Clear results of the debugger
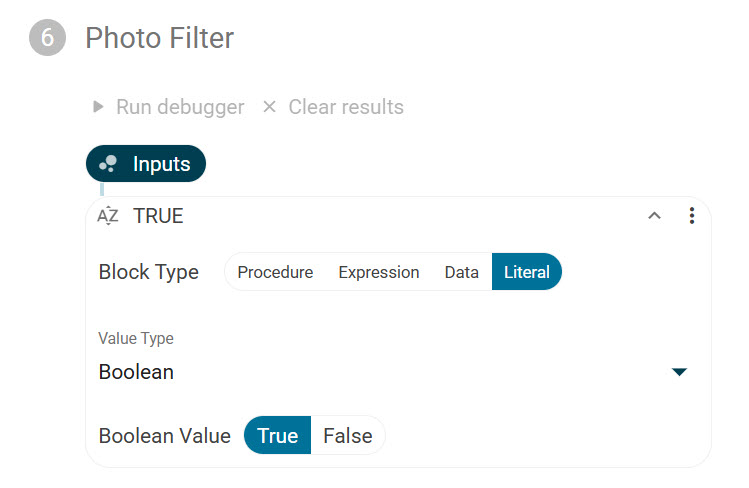Viewport: 749px width, 488px height. tap(346, 107)
